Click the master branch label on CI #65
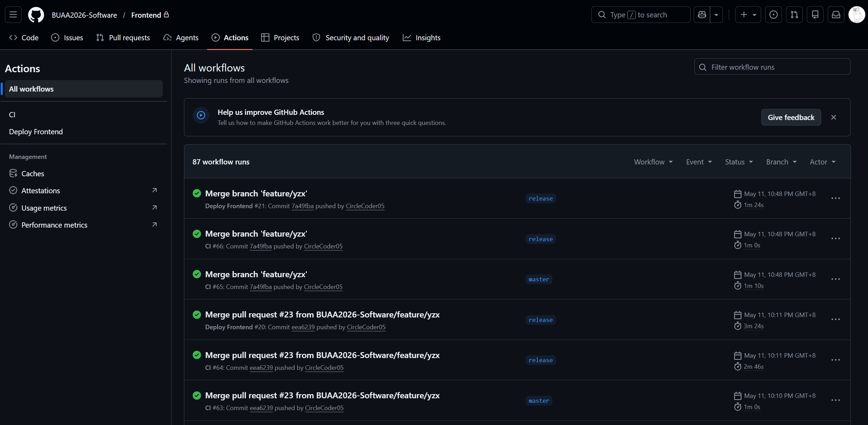Viewport: 868px width, 425px height. [539, 279]
